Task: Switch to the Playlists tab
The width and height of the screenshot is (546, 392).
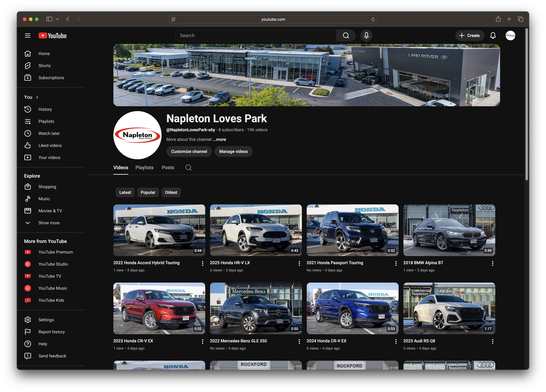Action: tap(144, 168)
